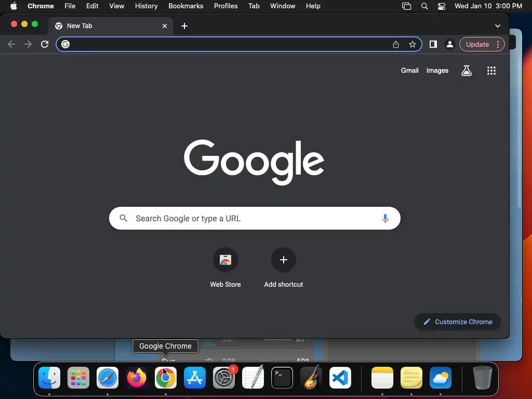Image resolution: width=532 pixels, height=399 pixels.
Task: Open the Help menu
Action: (313, 6)
